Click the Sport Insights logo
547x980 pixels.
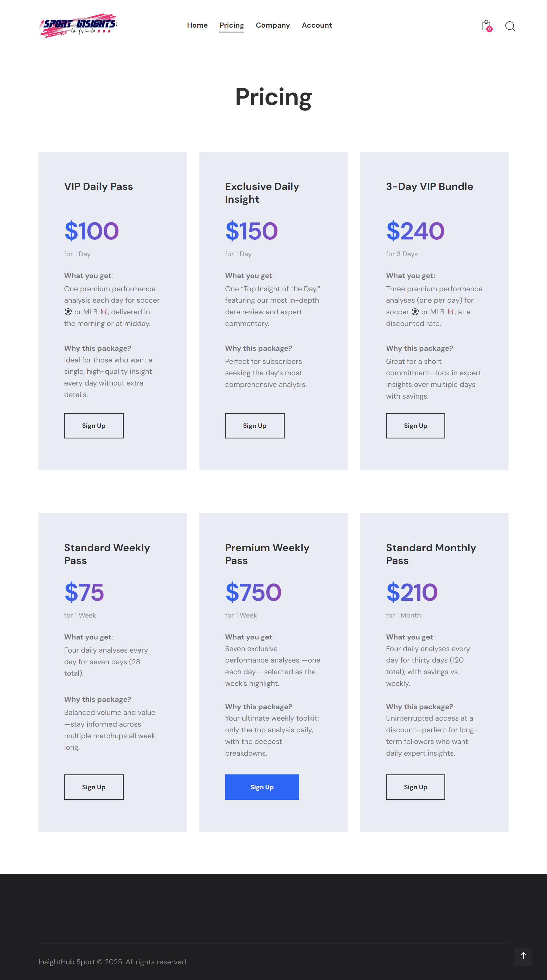78,26
